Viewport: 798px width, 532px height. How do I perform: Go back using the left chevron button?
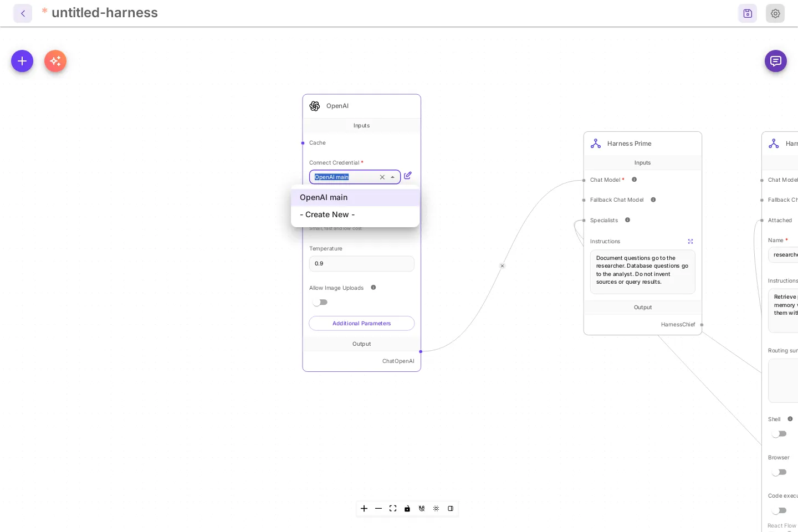[x=23, y=13]
